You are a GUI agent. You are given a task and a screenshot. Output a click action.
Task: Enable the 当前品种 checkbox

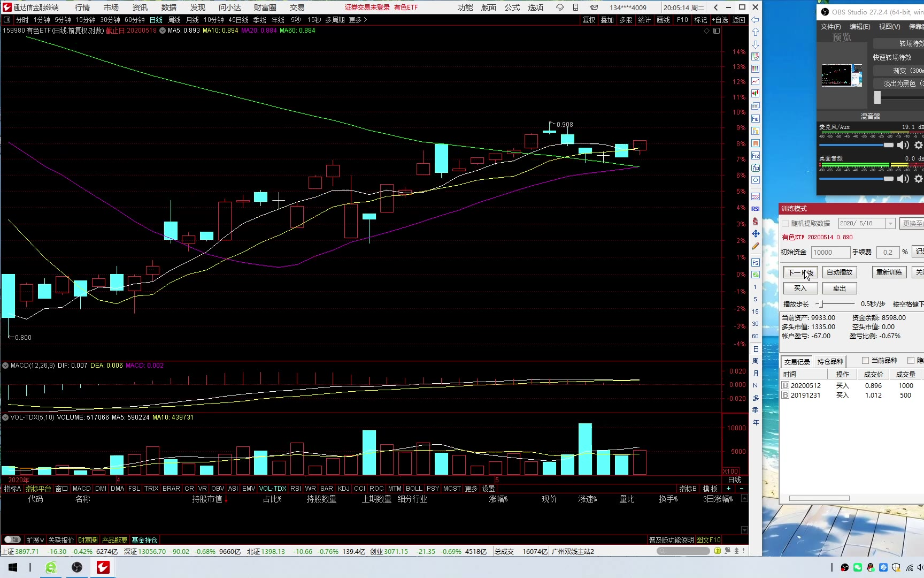(865, 361)
